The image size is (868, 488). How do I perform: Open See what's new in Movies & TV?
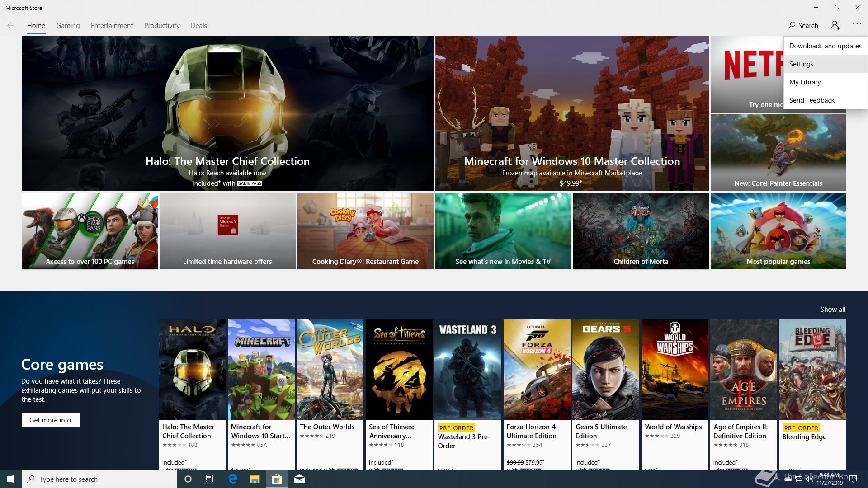click(x=503, y=231)
